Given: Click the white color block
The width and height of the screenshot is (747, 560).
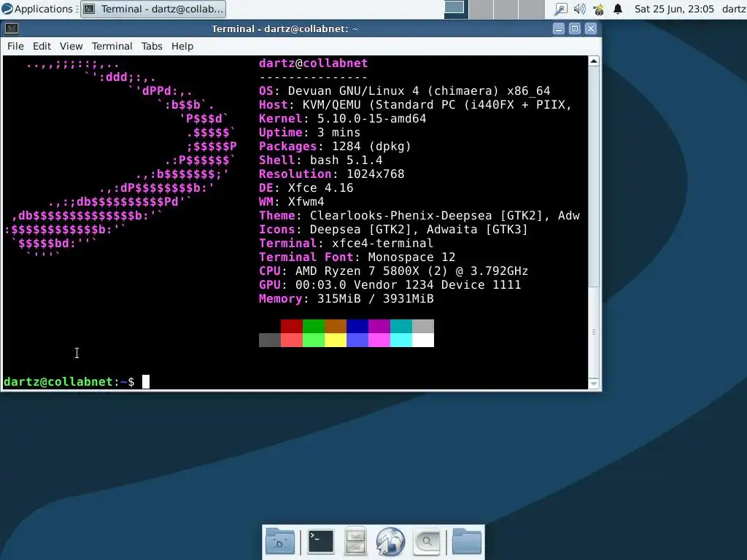Looking at the screenshot, I should coord(423,340).
